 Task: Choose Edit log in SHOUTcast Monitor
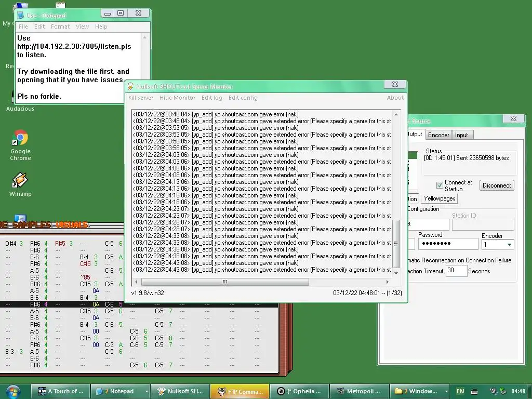pos(212,98)
